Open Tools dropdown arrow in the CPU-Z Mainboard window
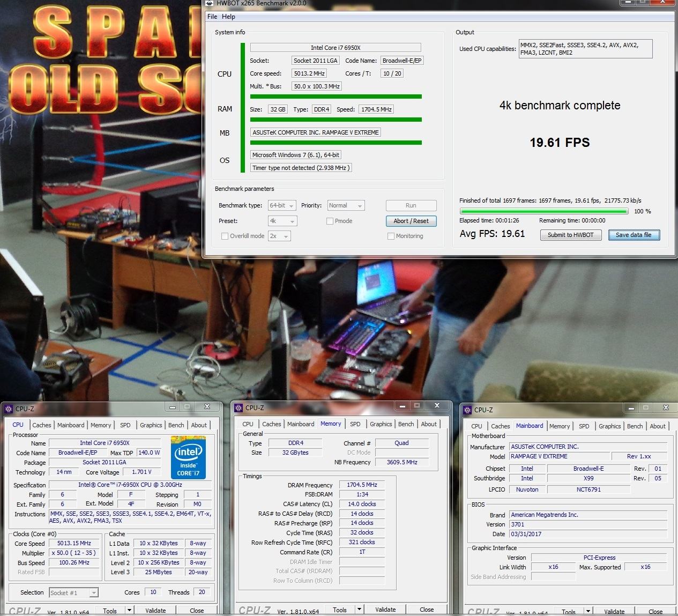 point(588,611)
